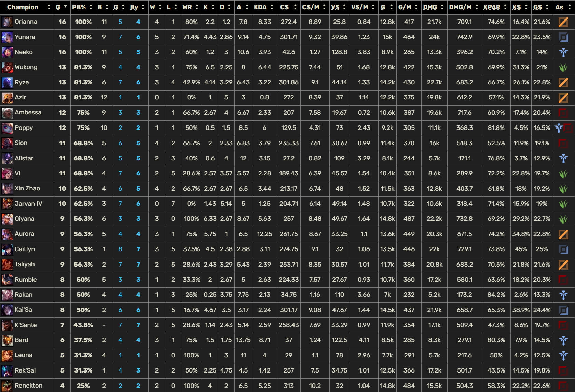The image size is (575, 392).
Task: Sort by the VS column header
Action: 339,7
